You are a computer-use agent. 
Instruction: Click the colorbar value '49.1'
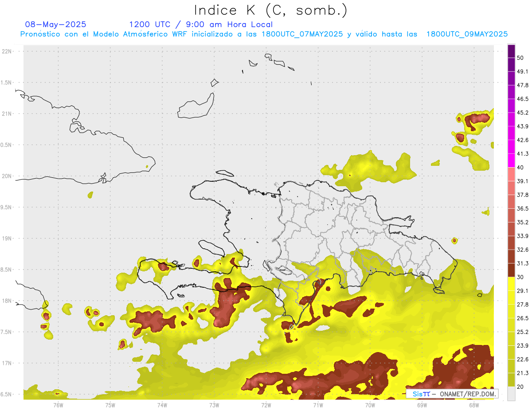coord(523,71)
